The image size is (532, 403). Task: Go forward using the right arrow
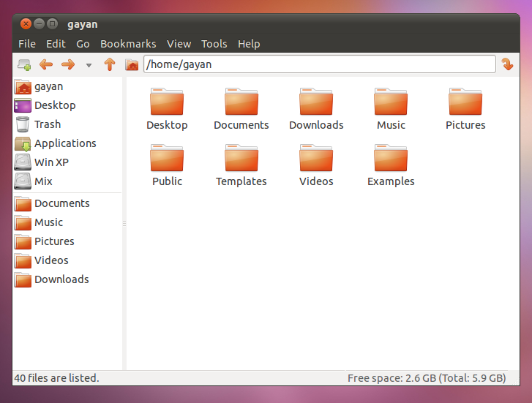68,64
